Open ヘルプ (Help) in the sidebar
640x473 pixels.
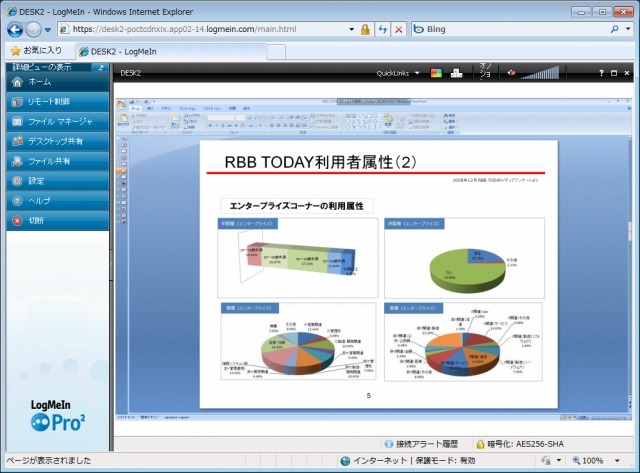tap(58, 201)
